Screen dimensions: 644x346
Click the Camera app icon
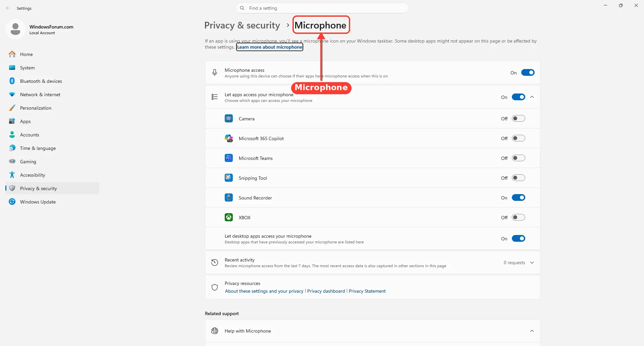pos(229,118)
